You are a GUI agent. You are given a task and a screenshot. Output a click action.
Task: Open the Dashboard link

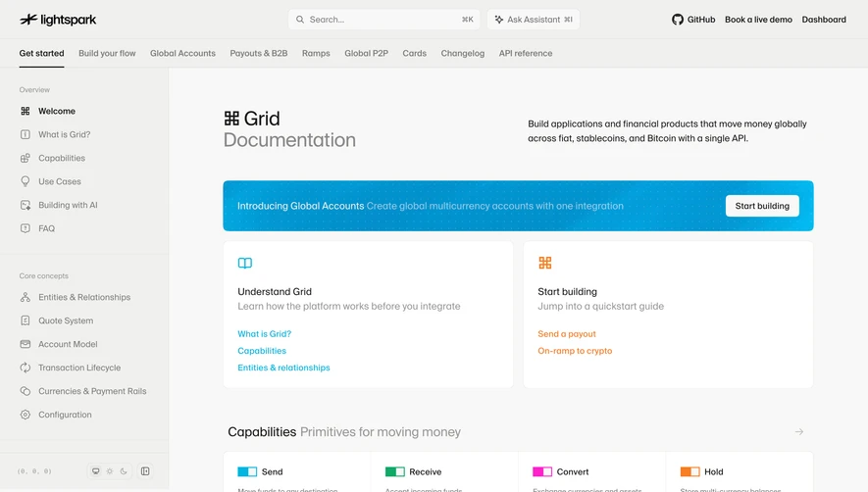(x=824, y=20)
